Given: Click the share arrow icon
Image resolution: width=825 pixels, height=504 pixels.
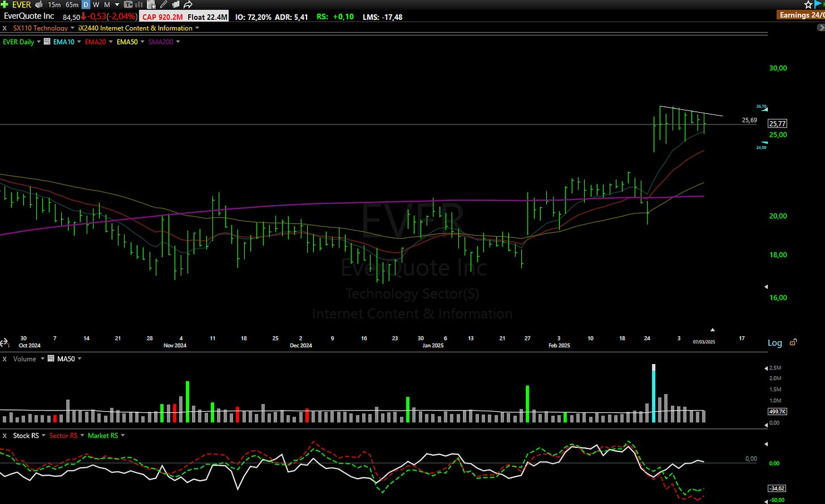Looking at the screenshot, I should pos(188,5).
